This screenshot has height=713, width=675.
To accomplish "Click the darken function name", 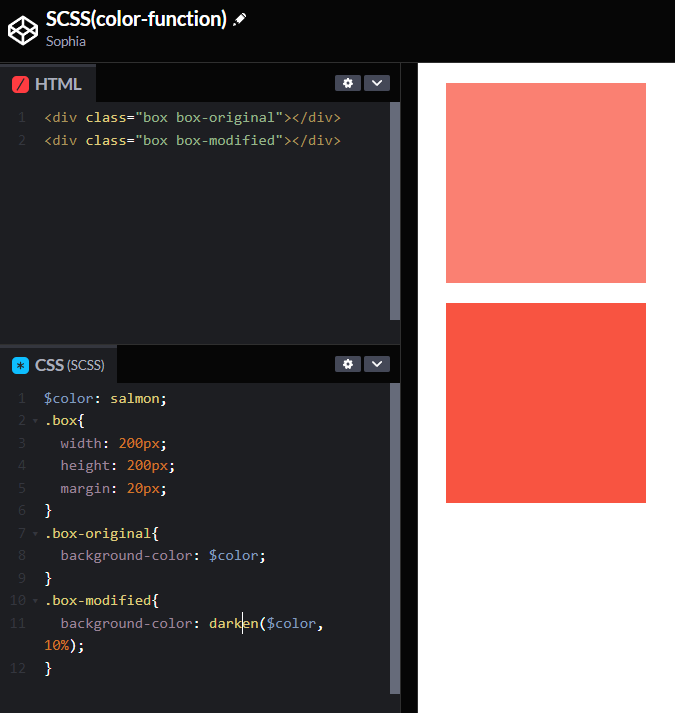I will coord(234,623).
